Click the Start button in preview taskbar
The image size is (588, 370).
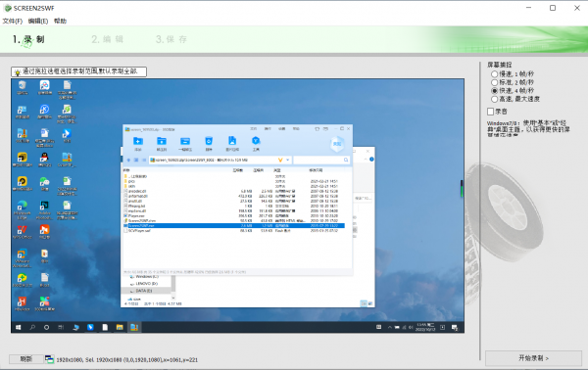tap(18, 327)
